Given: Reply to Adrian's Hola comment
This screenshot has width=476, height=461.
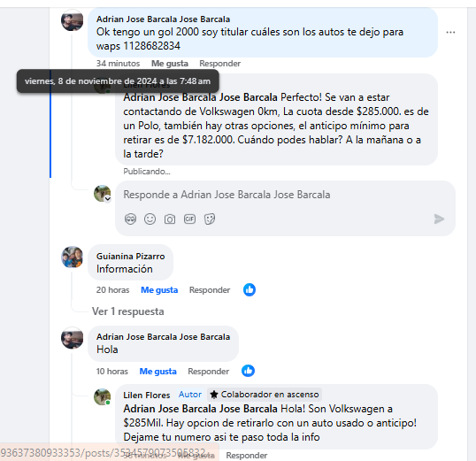Looking at the screenshot, I should 208,372.
